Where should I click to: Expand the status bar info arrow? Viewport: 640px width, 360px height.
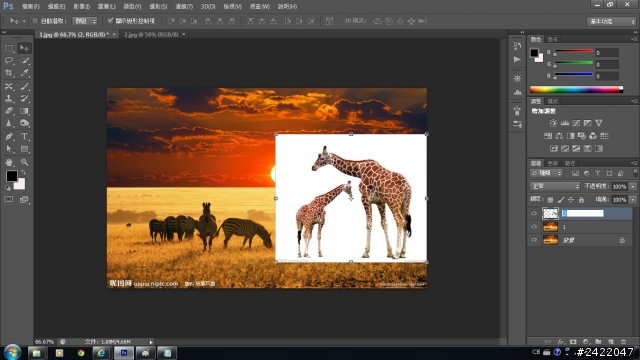click(151, 342)
